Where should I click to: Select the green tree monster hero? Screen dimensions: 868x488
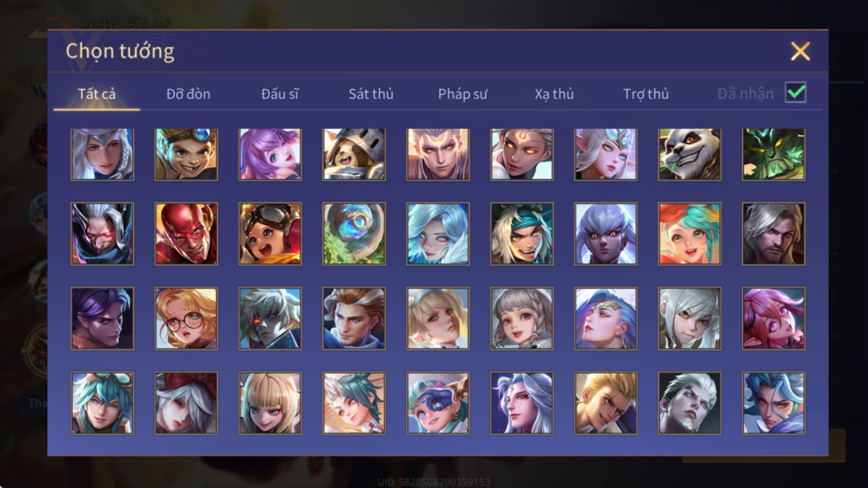(774, 154)
